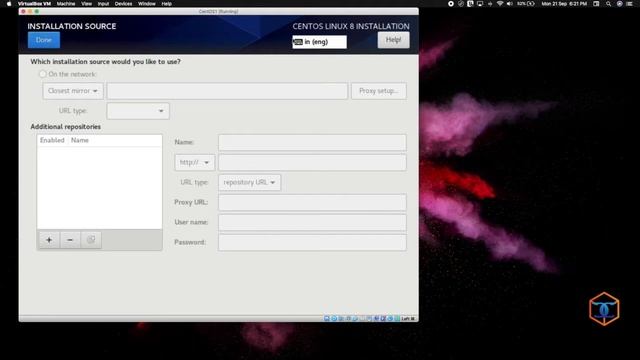Screen dimensions: 640x360
Task: Click the repository Name input field
Action: pyautogui.click(x=312, y=142)
